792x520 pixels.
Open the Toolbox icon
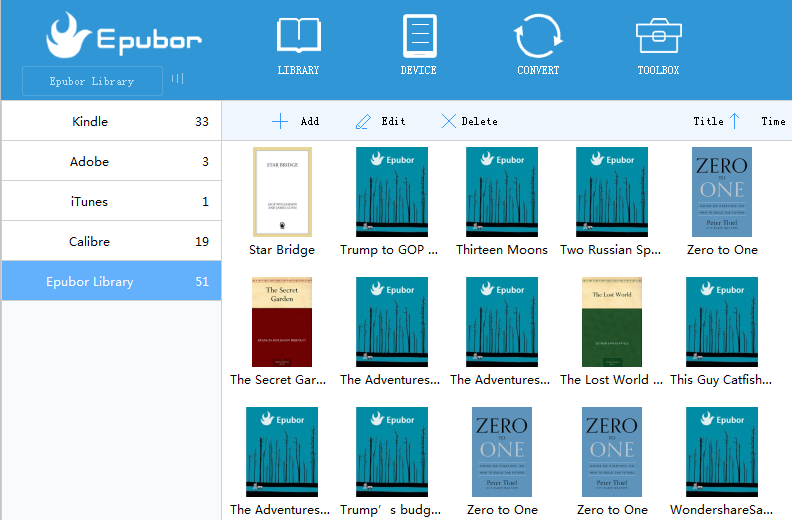658,36
